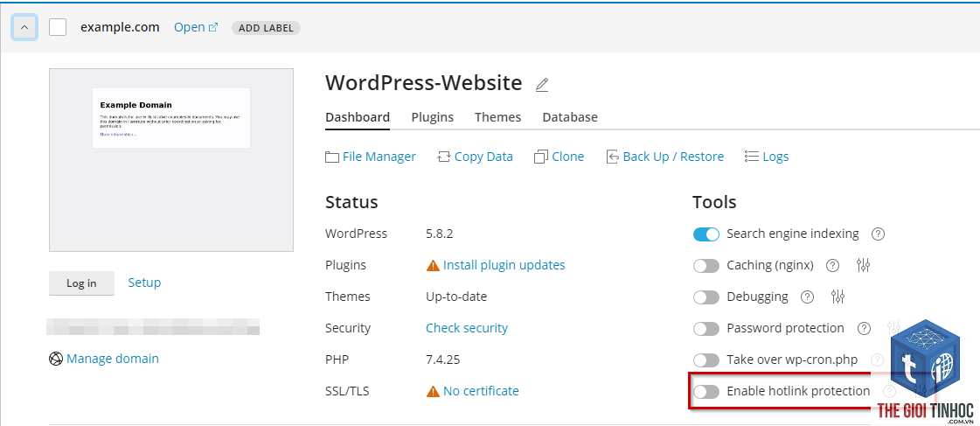Switch to the Plugins tab

[x=433, y=117]
